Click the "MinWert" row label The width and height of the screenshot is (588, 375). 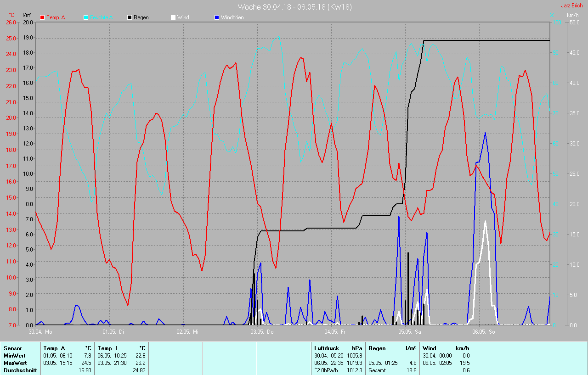14,356
